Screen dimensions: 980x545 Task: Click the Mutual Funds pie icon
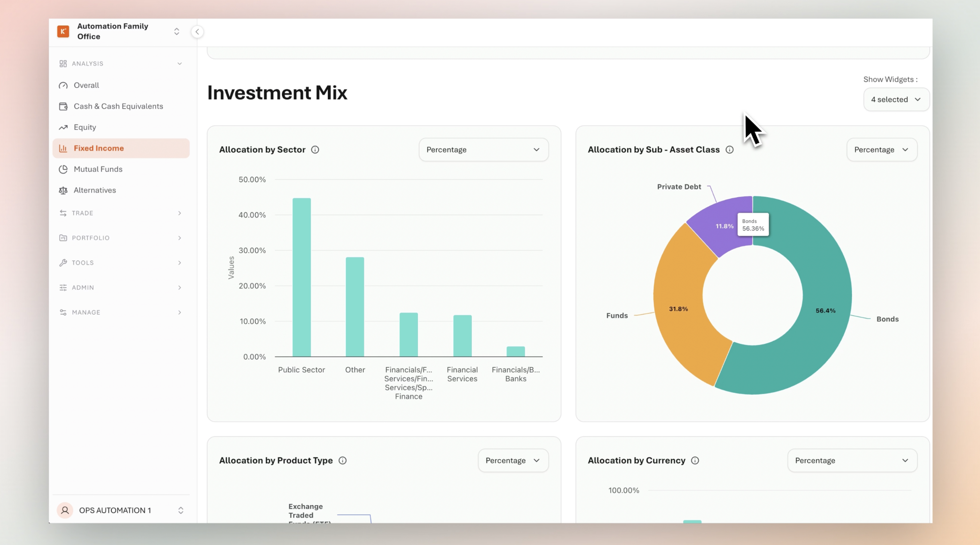63,169
